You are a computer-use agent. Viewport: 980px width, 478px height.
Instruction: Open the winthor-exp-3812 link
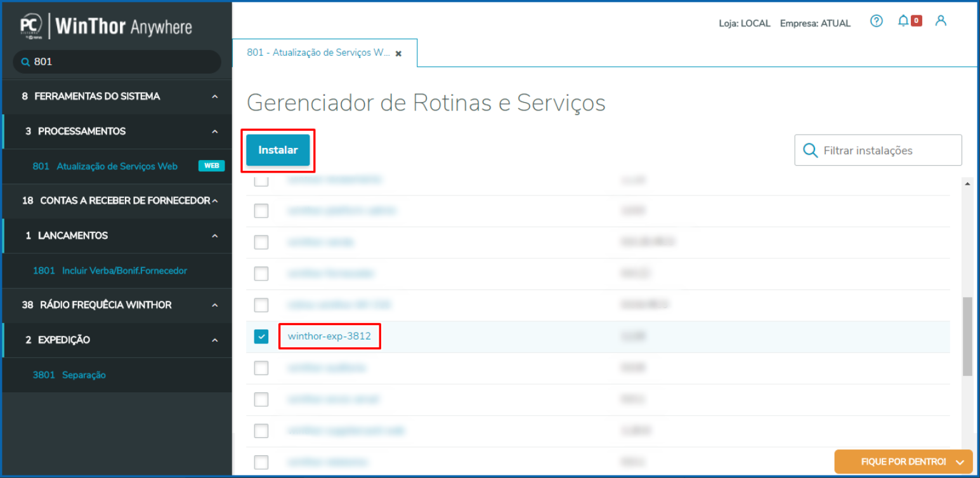pyautogui.click(x=329, y=336)
